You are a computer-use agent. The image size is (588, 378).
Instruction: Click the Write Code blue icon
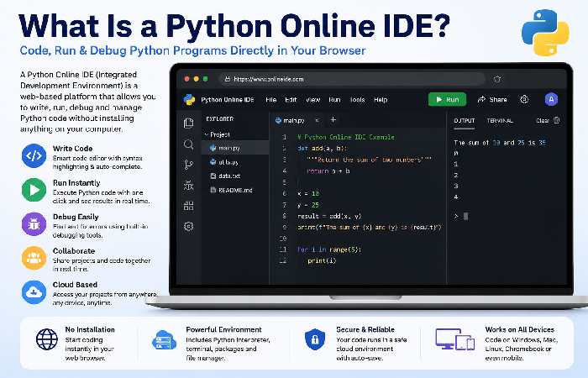(34, 155)
